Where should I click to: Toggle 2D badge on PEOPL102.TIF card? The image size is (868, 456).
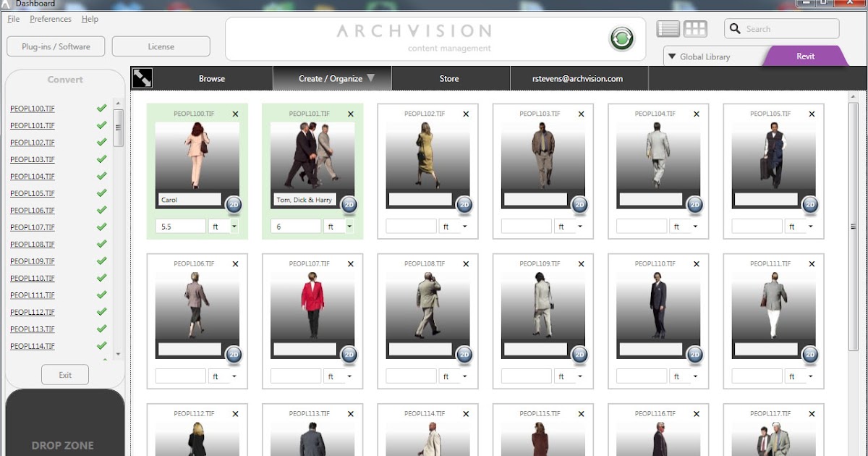(x=464, y=205)
